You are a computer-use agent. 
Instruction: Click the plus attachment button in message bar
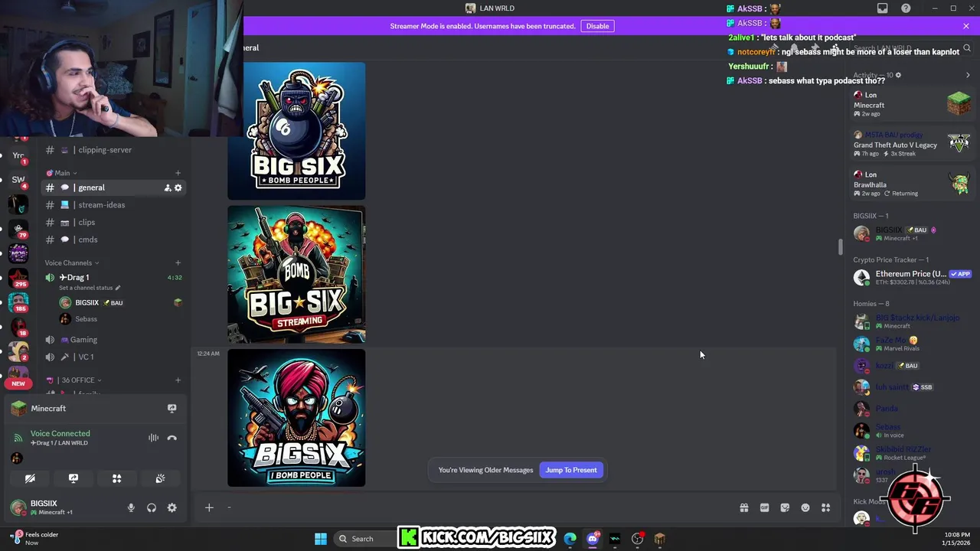[209, 507]
